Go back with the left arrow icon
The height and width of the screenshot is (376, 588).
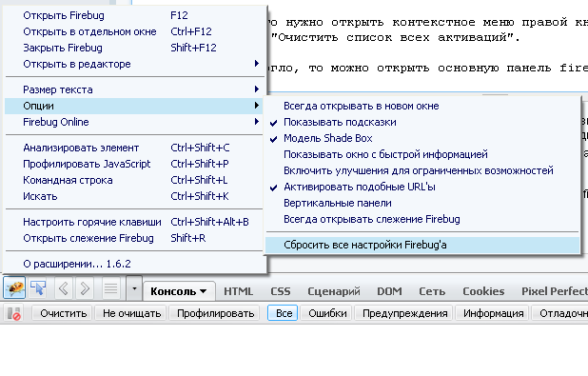64,288
